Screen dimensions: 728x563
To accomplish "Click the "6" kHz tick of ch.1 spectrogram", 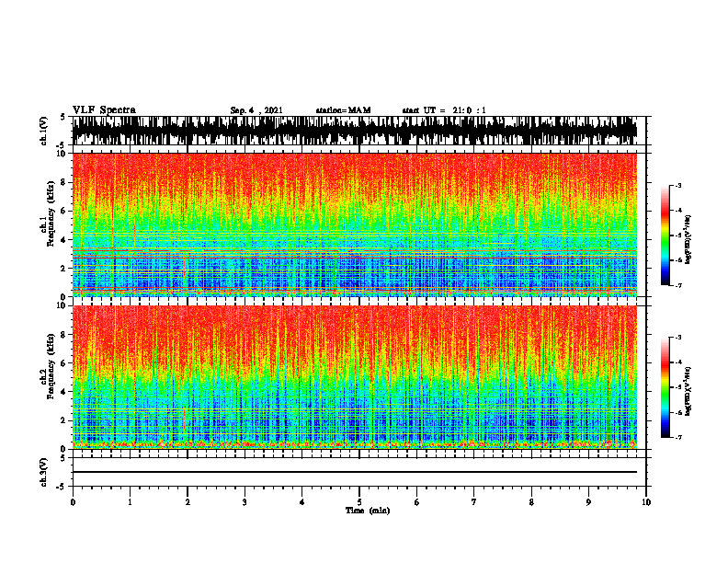I will click(x=63, y=212).
